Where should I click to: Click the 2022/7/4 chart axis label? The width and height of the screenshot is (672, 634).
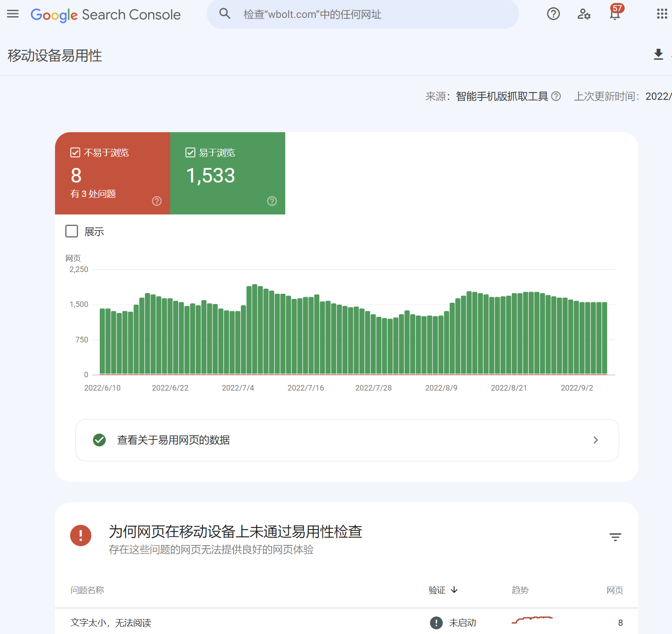pos(238,388)
